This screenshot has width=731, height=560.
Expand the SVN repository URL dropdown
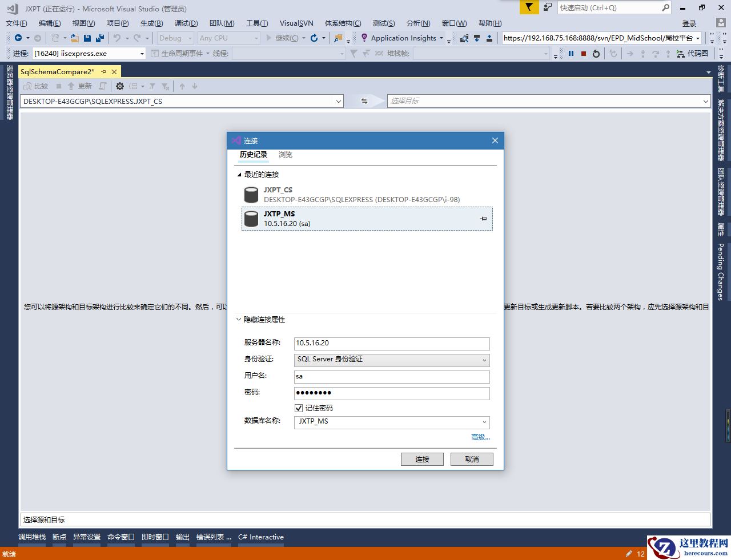click(x=698, y=38)
